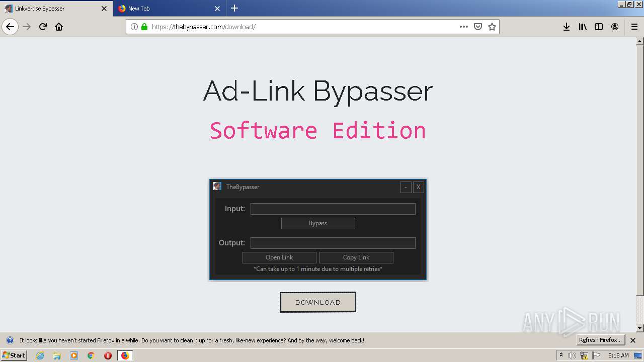Open a new browser tab
The height and width of the screenshot is (362, 644).
point(234,8)
